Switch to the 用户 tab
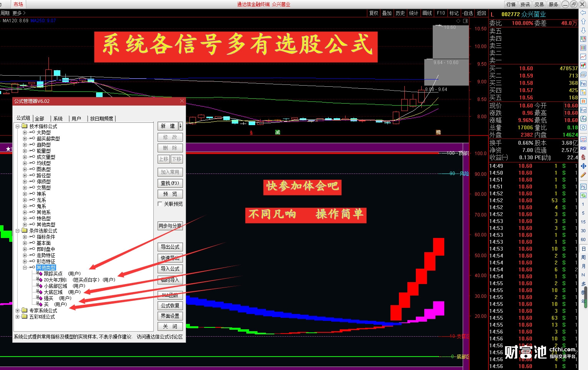Screen dimensions: 588x370 pos(76,119)
